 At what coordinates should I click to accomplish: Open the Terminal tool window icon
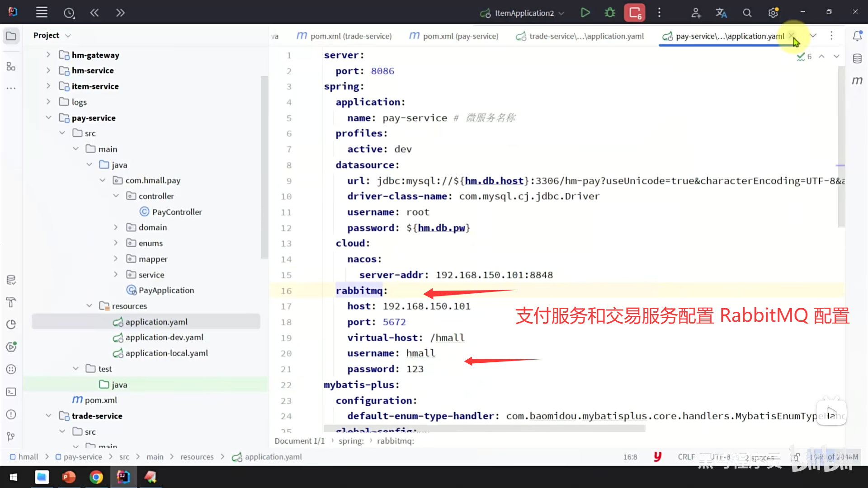click(11, 392)
